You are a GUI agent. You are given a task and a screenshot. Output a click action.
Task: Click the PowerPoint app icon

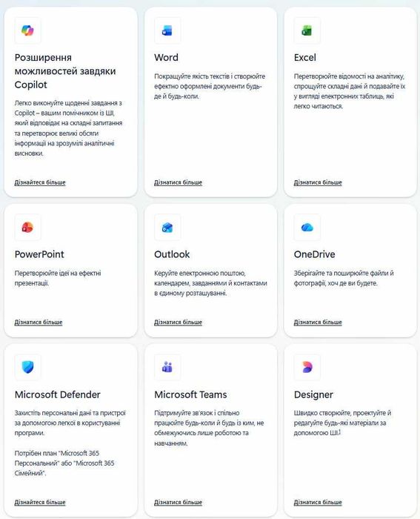pyautogui.click(x=27, y=228)
